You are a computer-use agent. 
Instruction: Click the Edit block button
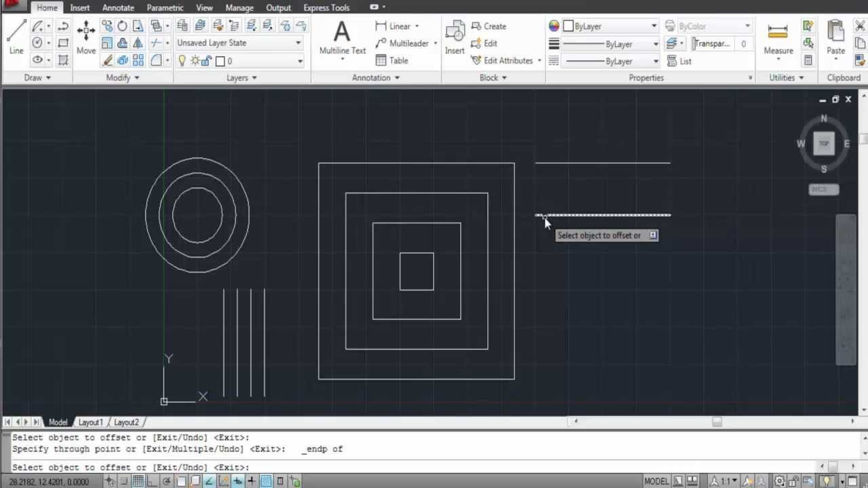pyautogui.click(x=484, y=43)
